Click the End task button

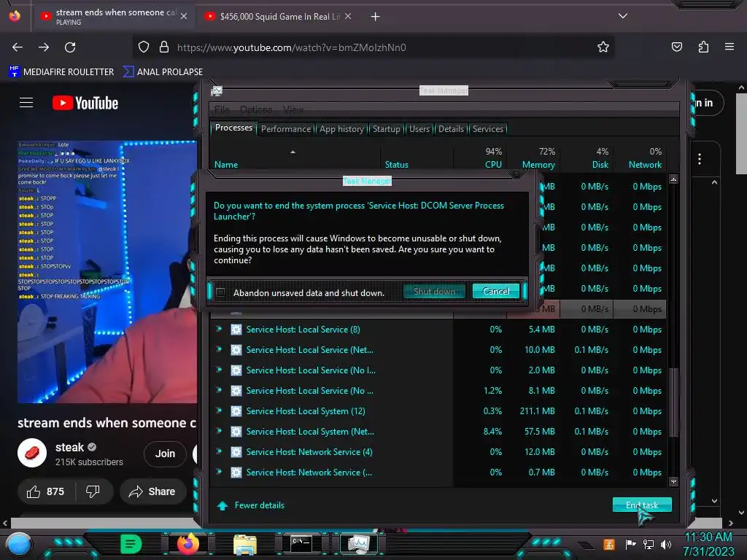642,505
